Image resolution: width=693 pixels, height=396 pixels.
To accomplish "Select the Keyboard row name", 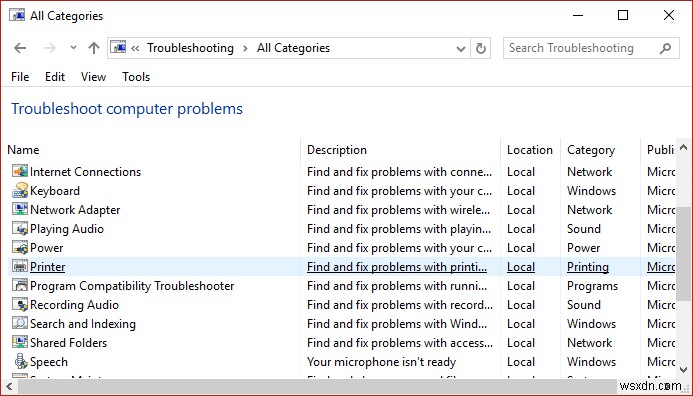I will pyautogui.click(x=55, y=190).
